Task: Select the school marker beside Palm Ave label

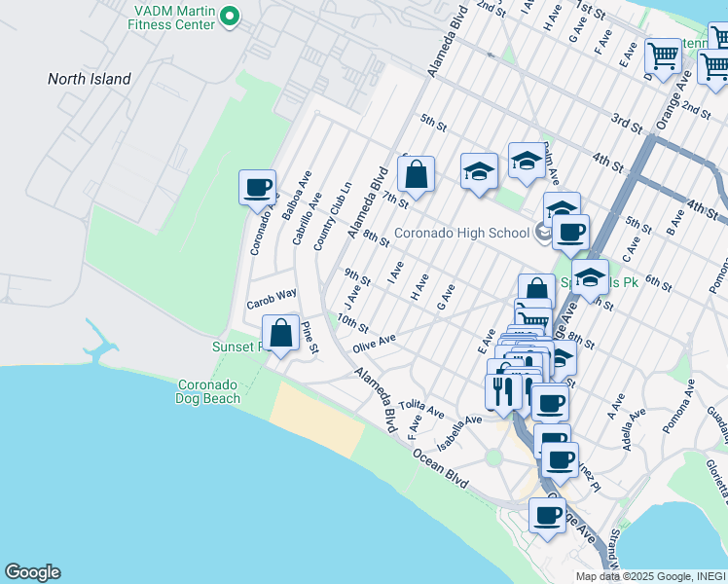Action: coord(527,162)
